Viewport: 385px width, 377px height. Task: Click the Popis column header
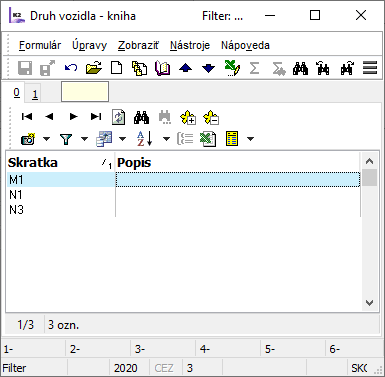pyautogui.click(x=238, y=162)
